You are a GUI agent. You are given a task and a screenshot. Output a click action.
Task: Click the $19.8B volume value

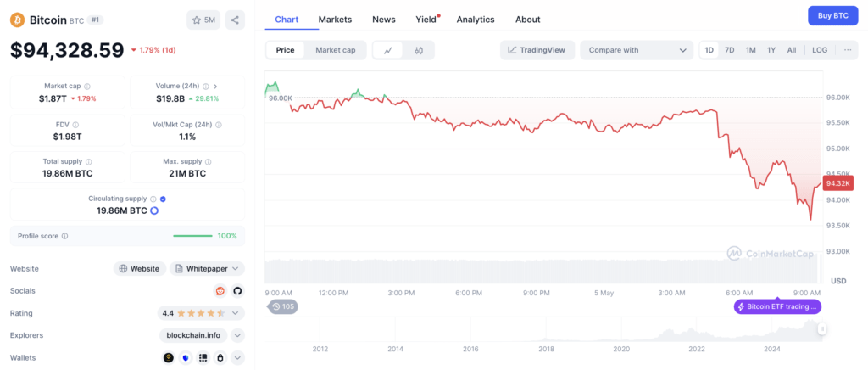(170, 98)
